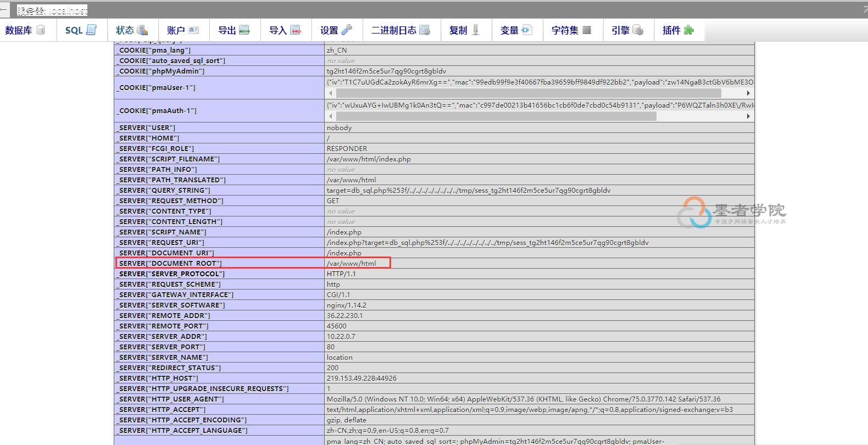
Task: Click the database cylinder icon
Action: pyautogui.click(x=41, y=30)
